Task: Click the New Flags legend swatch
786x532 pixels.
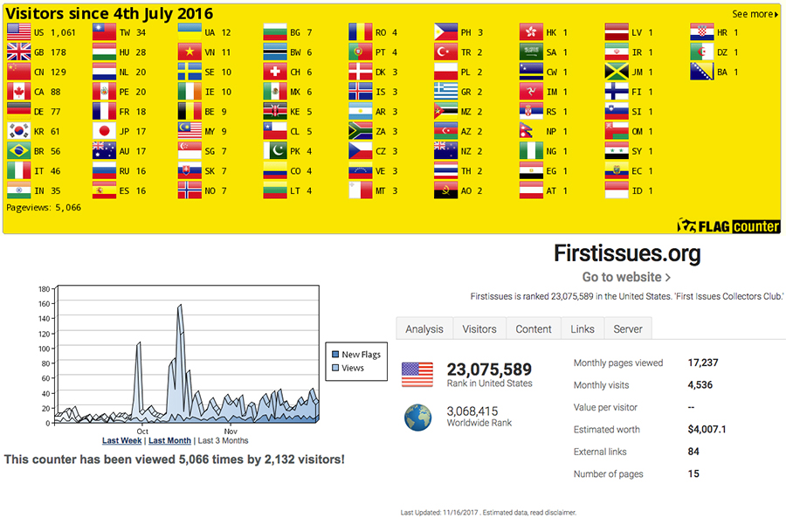Action: (x=335, y=354)
